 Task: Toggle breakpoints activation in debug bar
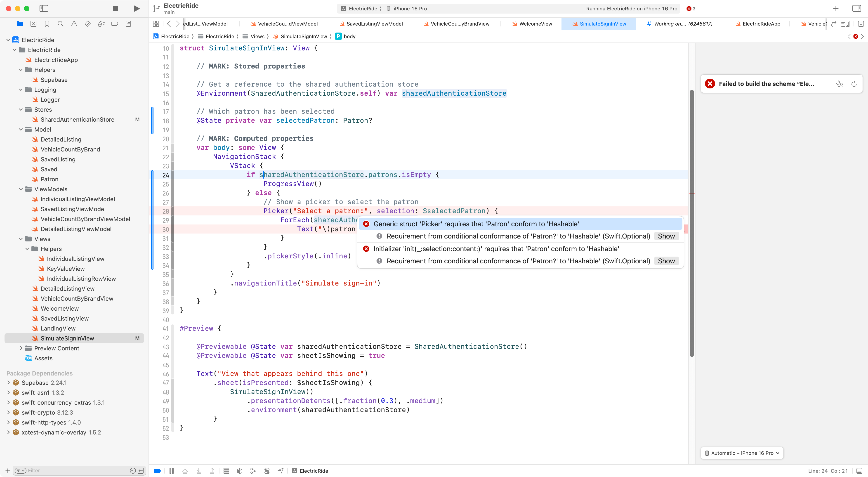(x=157, y=471)
